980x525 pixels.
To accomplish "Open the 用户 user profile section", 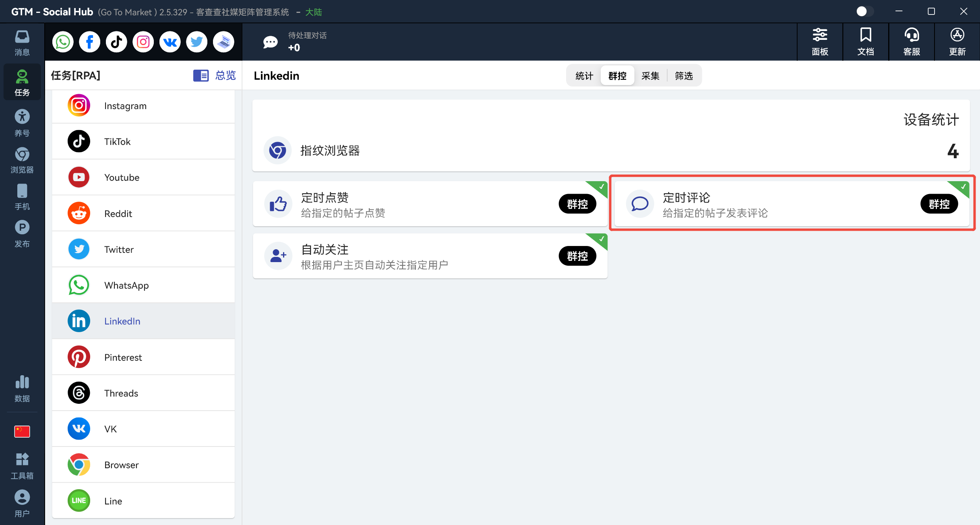I will click(x=22, y=504).
